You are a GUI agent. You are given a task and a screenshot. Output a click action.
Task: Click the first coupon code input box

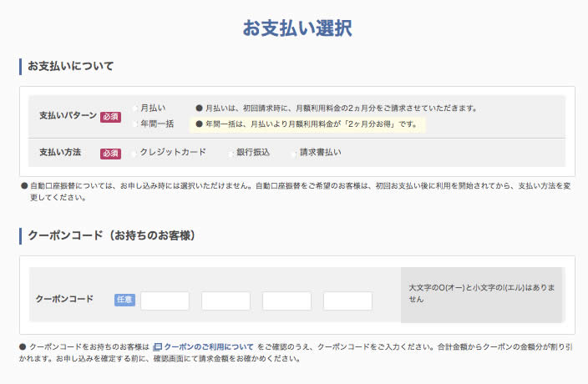coord(165,301)
